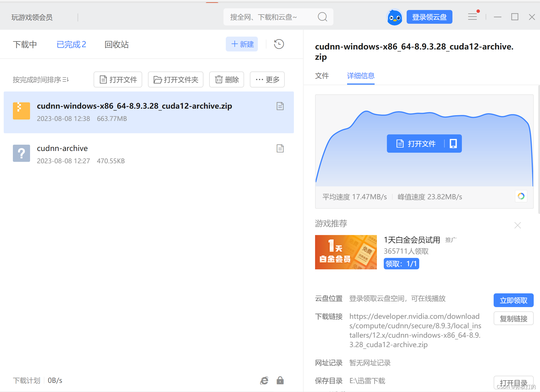Focus the 搜全网、下载和云盘 search field
The width and height of the screenshot is (540, 392).
click(x=278, y=17)
